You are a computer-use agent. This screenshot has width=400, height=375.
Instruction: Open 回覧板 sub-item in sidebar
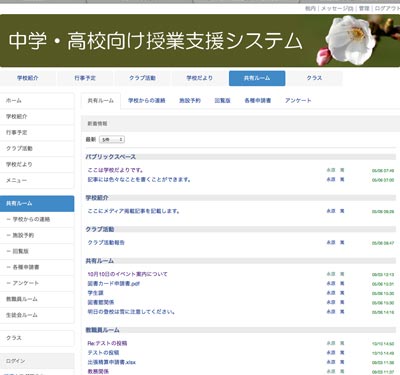click(37, 252)
